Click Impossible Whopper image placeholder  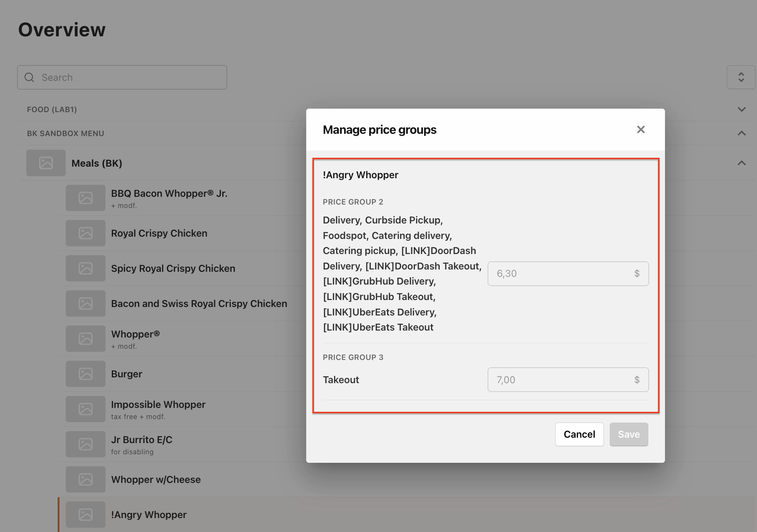(85, 409)
